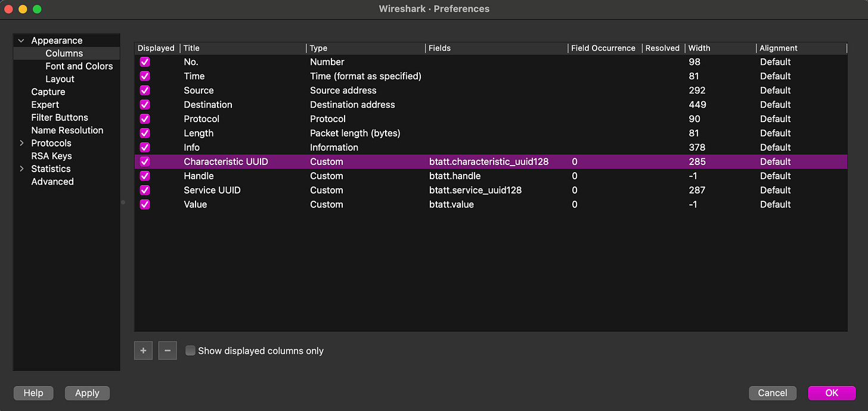Image resolution: width=868 pixels, height=411 pixels.
Task: Click the Displayed column header
Action: (157, 48)
